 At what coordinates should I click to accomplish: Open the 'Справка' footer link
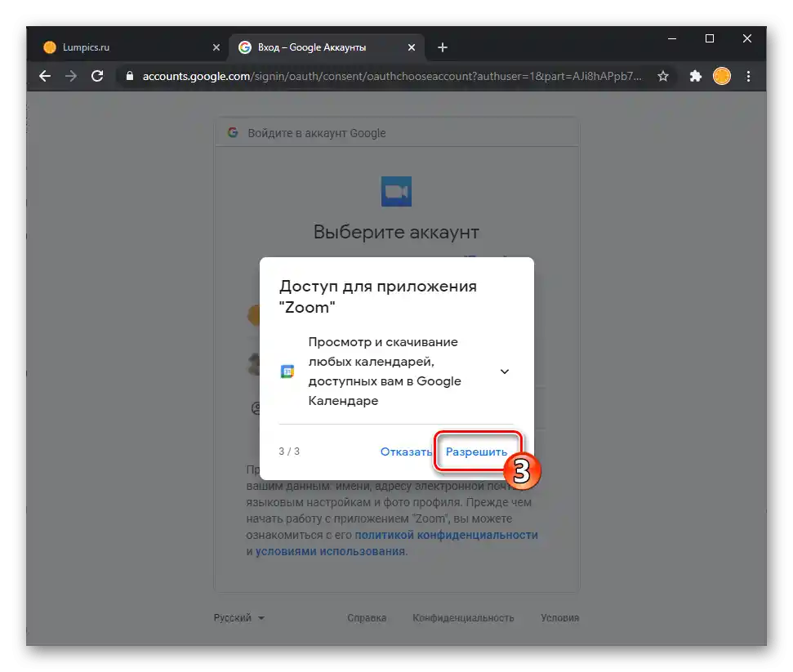[x=367, y=618]
